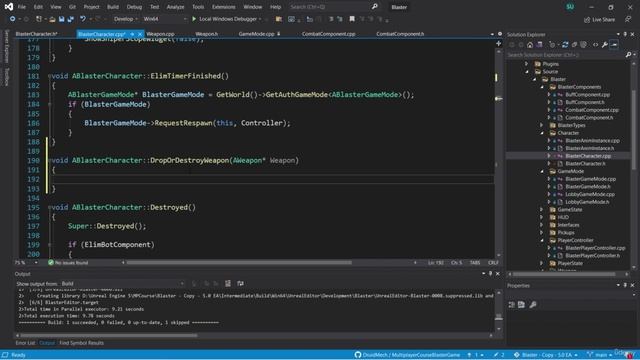This screenshot has width=640, height=360.
Task: Collapse the Character folder
Action: click(542, 133)
